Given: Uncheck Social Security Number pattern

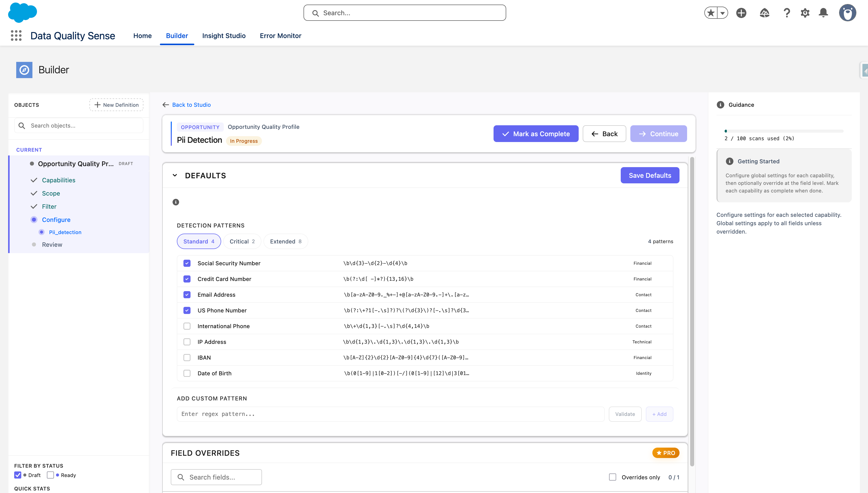Looking at the screenshot, I should 187,263.
